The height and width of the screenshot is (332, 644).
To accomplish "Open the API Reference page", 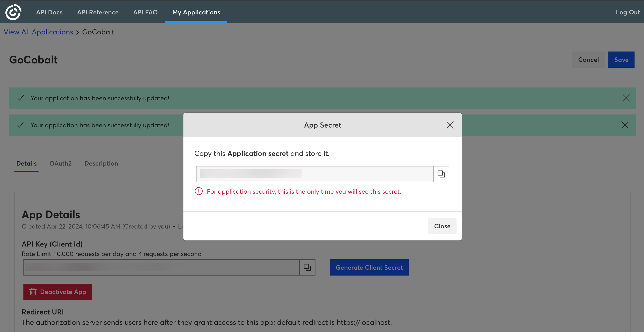I will click(98, 12).
